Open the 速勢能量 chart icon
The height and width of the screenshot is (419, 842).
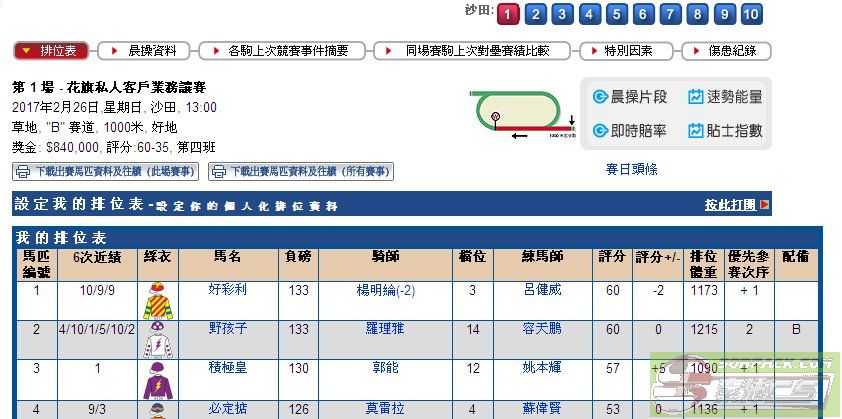696,97
